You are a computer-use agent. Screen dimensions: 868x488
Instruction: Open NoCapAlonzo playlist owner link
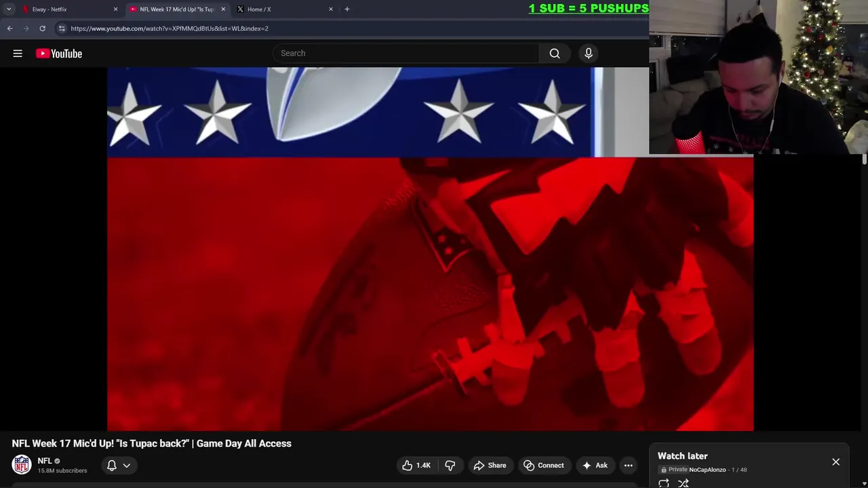coord(707,470)
